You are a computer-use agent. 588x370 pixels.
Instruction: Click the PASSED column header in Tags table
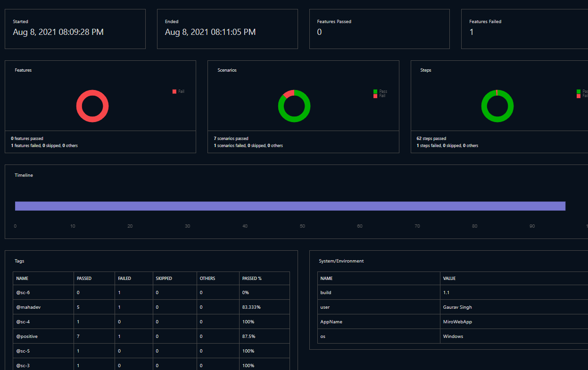point(84,279)
